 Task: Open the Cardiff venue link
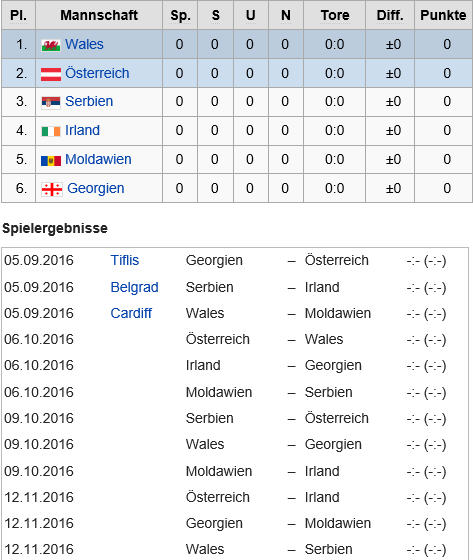(x=131, y=313)
